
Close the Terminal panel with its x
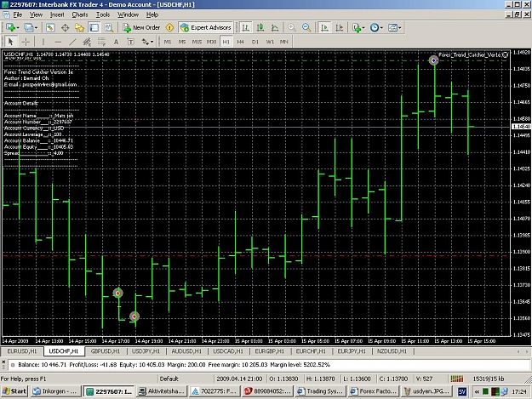(x=3, y=362)
